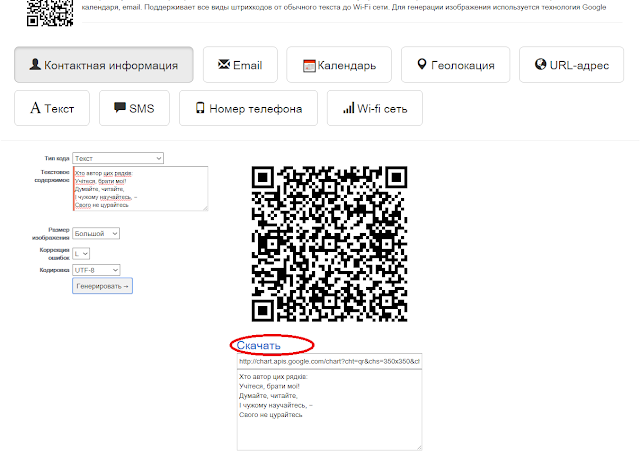Click the Генерировать button

pos(102,286)
